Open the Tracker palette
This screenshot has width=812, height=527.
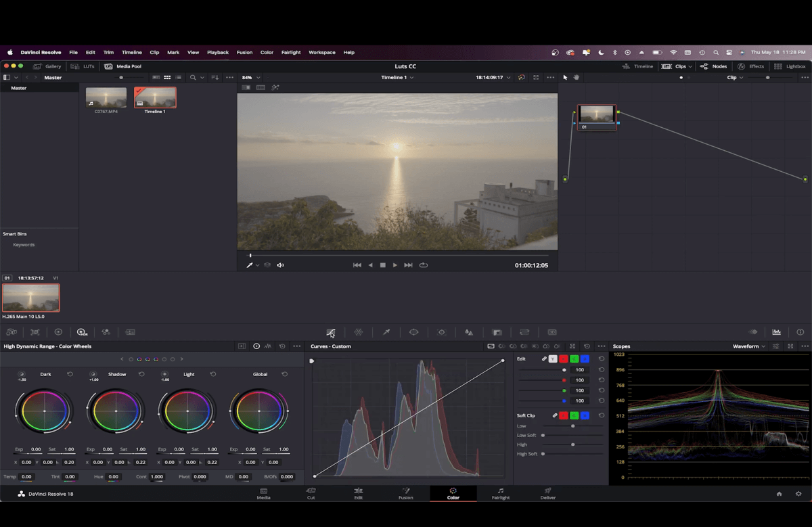[x=442, y=332]
